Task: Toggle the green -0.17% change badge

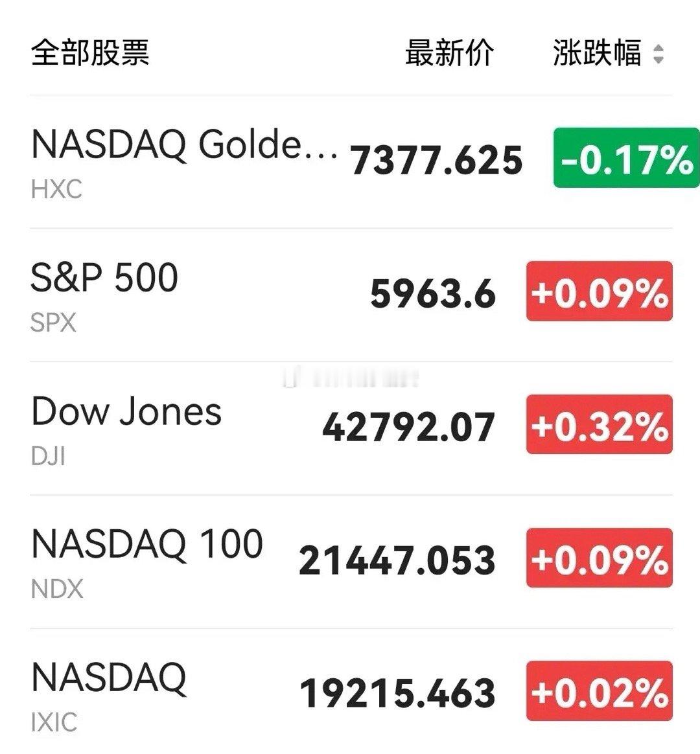Action: point(626,157)
